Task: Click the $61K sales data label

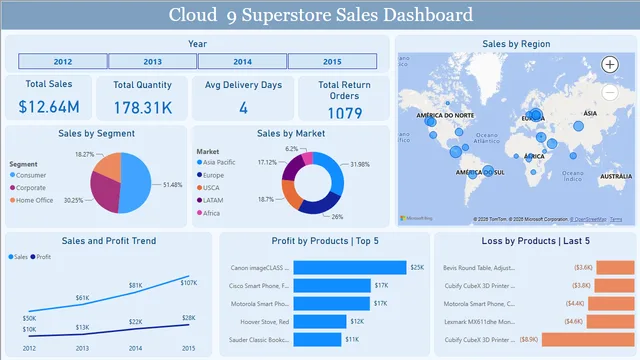Action: [x=82, y=298]
